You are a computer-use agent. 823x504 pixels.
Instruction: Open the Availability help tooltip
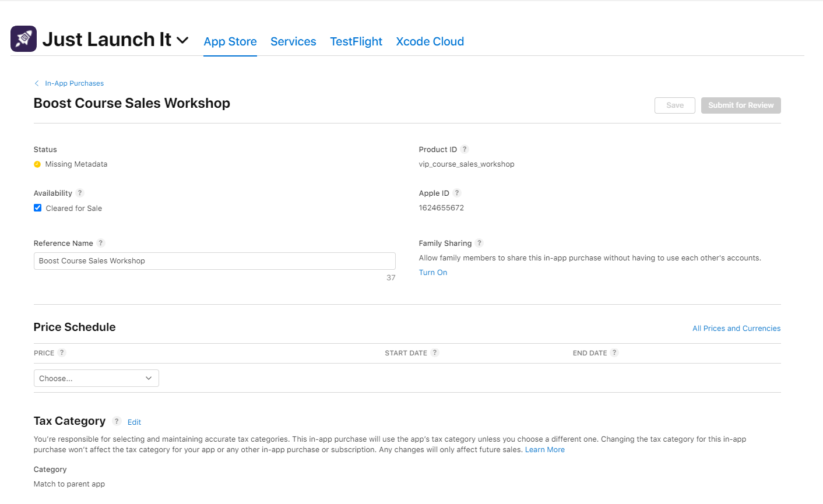click(x=80, y=193)
